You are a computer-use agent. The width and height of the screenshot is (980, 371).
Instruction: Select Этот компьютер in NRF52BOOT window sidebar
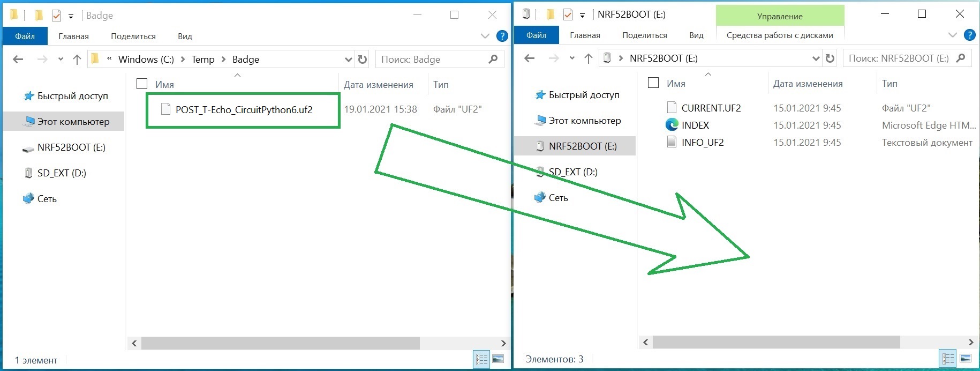coord(578,121)
